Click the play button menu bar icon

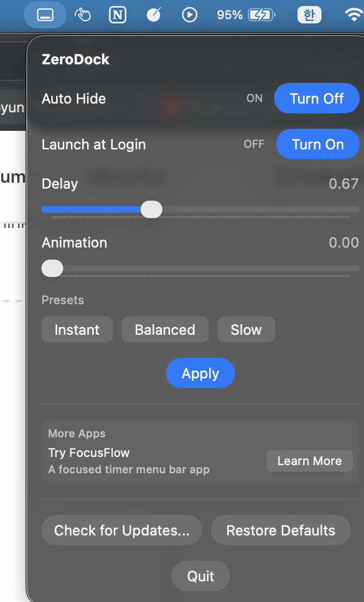190,15
